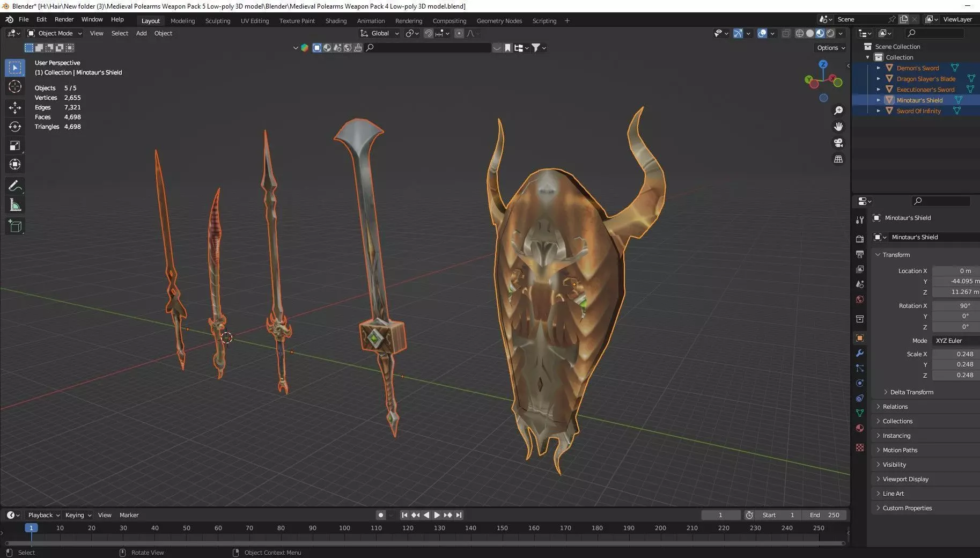Switch to the Sculpting workspace tab
980x558 pixels.
point(218,21)
